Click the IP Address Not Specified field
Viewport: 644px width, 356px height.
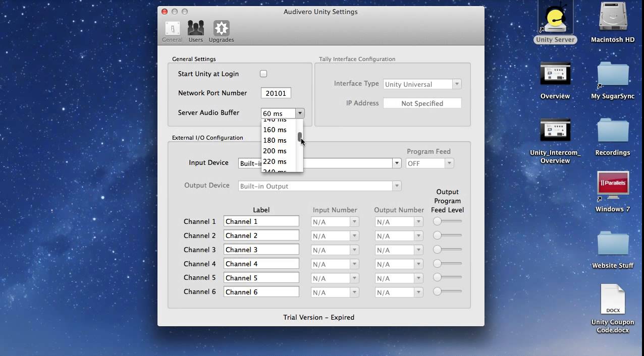pos(422,103)
